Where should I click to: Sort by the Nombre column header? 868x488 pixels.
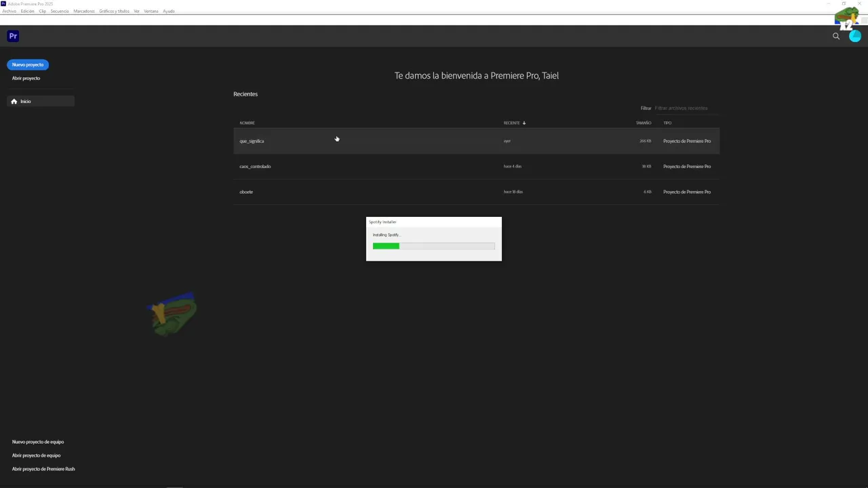pyautogui.click(x=247, y=123)
